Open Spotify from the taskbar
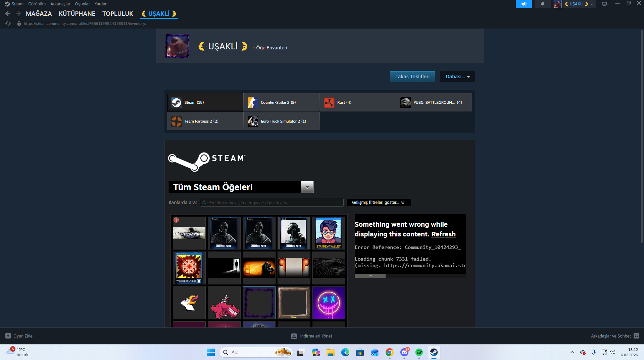 coord(419,352)
